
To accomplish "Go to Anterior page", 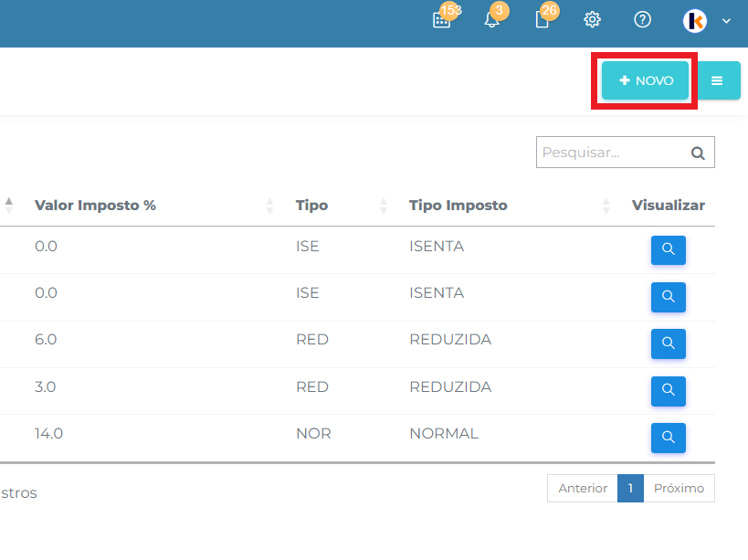I will tap(582, 489).
